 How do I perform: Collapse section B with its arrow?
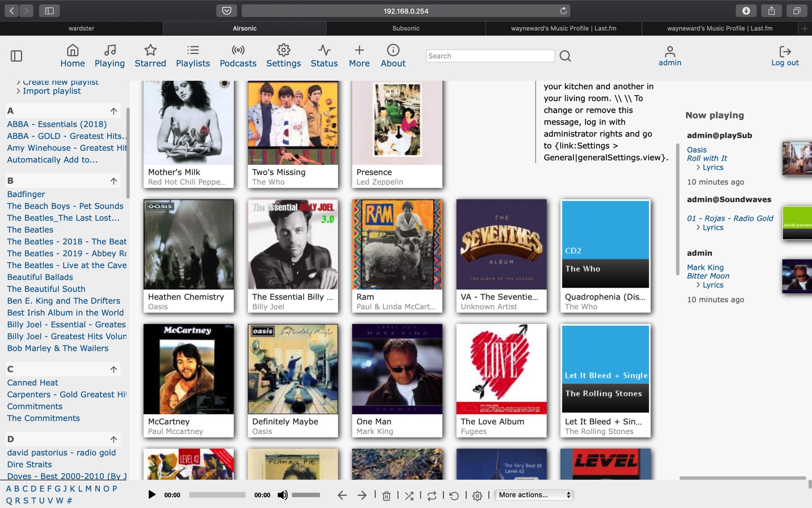(x=114, y=181)
